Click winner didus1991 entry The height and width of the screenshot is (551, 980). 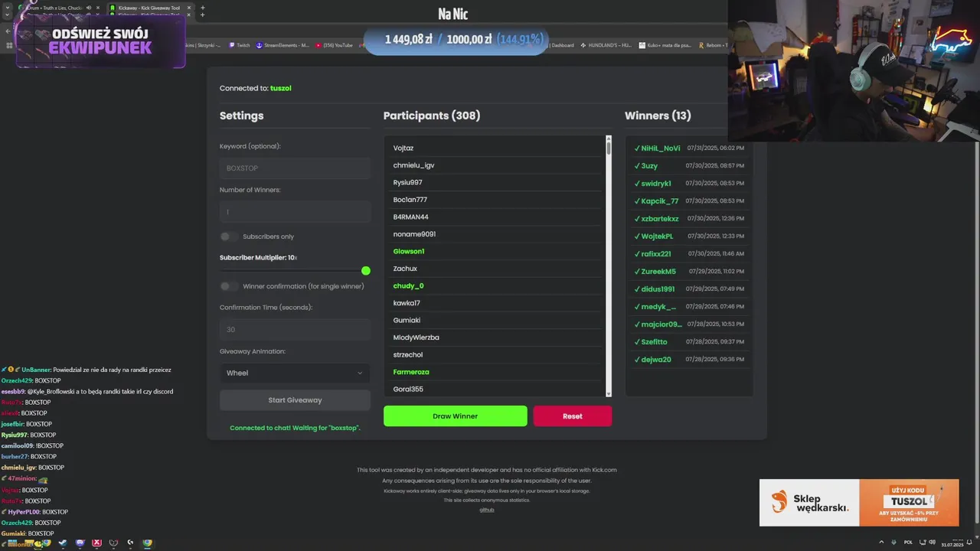(689, 289)
